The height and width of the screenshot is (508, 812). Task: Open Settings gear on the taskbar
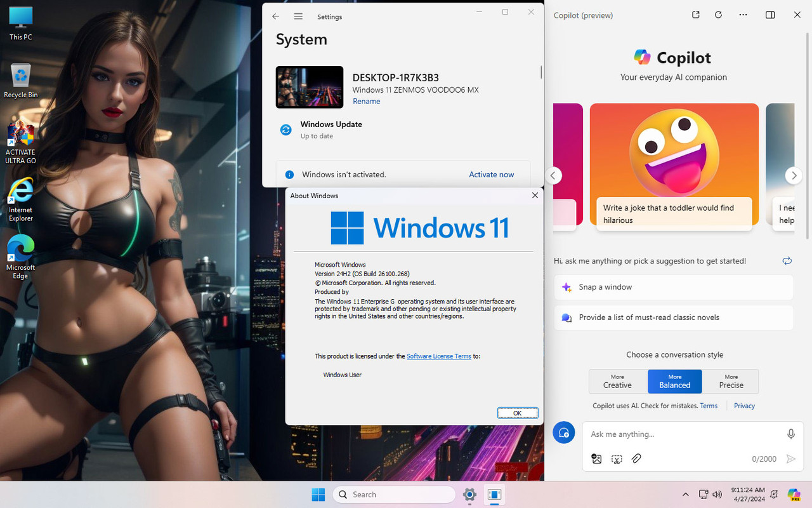tap(469, 495)
